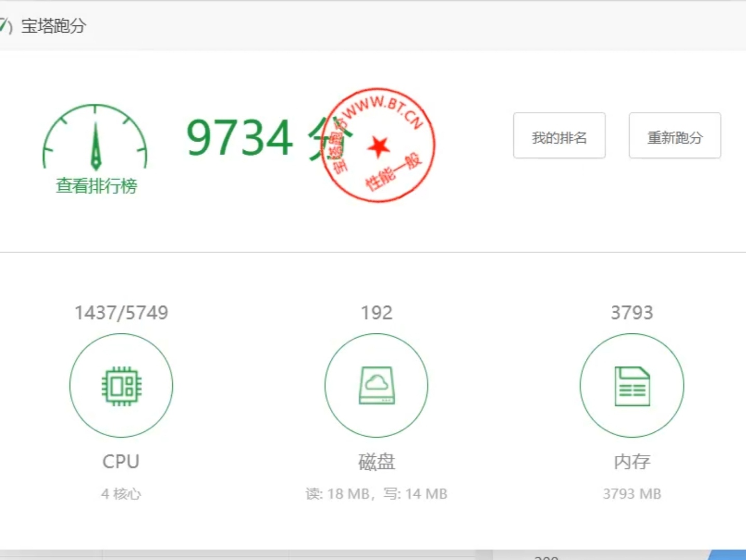This screenshot has height=560, width=746.
Task: Click the memory score 3793
Action: tap(632, 313)
